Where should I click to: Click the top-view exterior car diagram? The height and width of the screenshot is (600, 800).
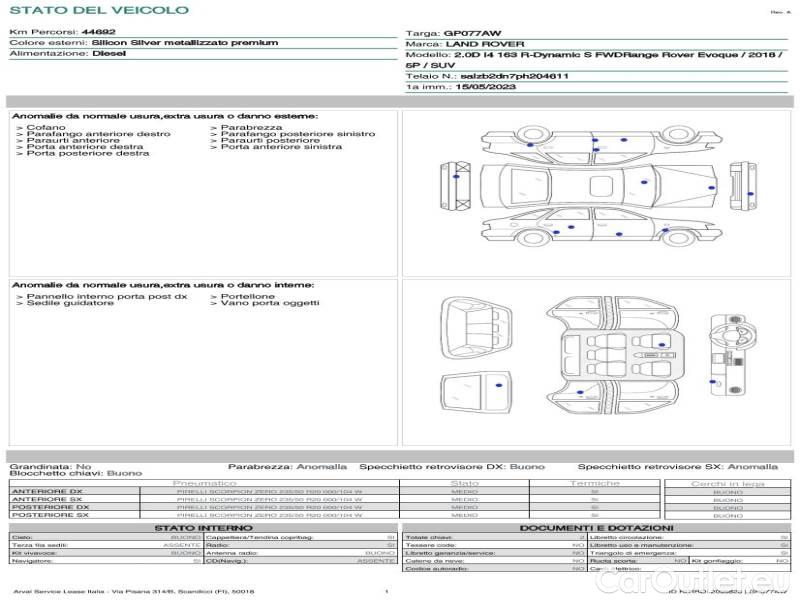coord(600,187)
